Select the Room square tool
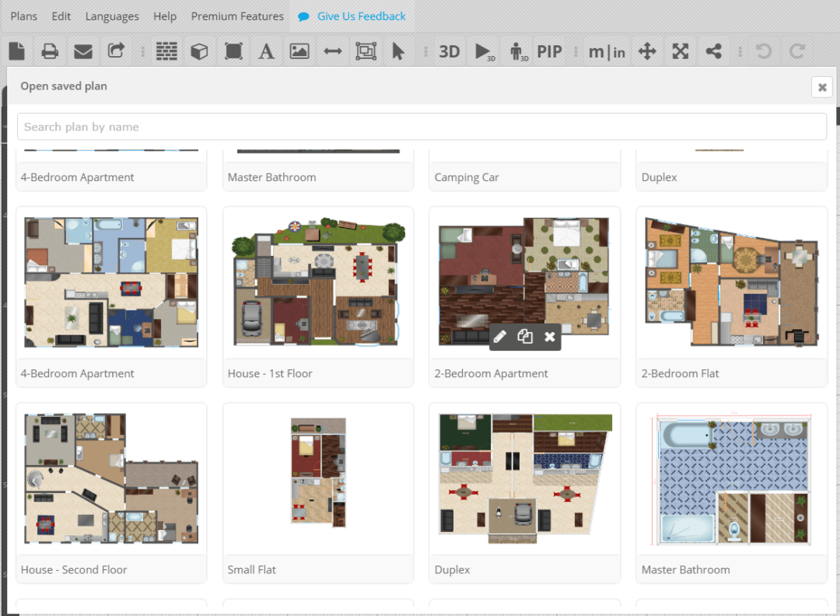 click(233, 51)
